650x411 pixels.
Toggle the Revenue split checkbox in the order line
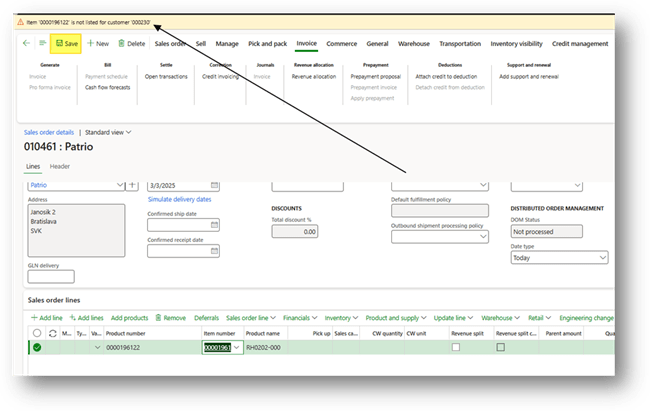[x=456, y=347]
